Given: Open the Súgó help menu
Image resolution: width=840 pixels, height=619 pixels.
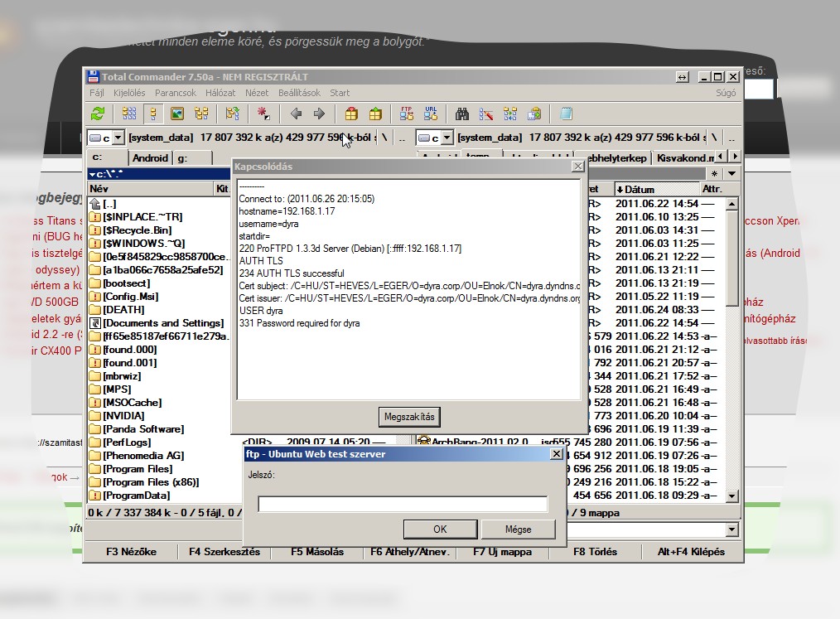Looking at the screenshot, I should click(726, 93).
